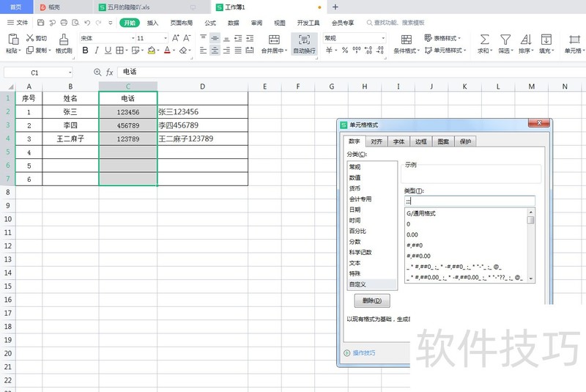Click the thousands separator (000) icon
Viewport: 586px width, 392px height.
[357, 50]
